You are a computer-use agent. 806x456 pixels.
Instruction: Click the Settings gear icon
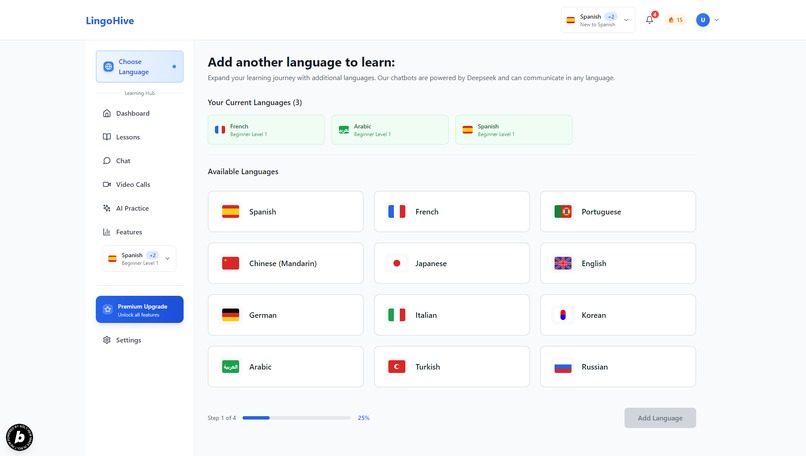(x=106, y=340)
